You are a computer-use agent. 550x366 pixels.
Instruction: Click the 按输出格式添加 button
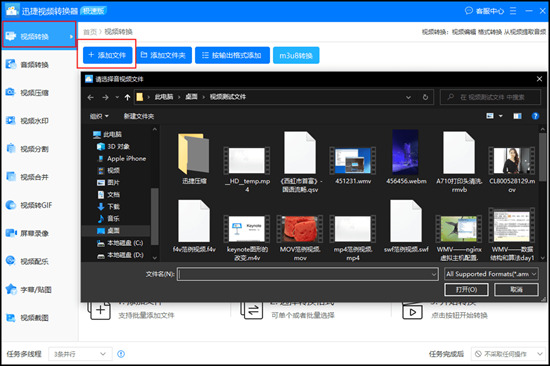click(232, 55)
